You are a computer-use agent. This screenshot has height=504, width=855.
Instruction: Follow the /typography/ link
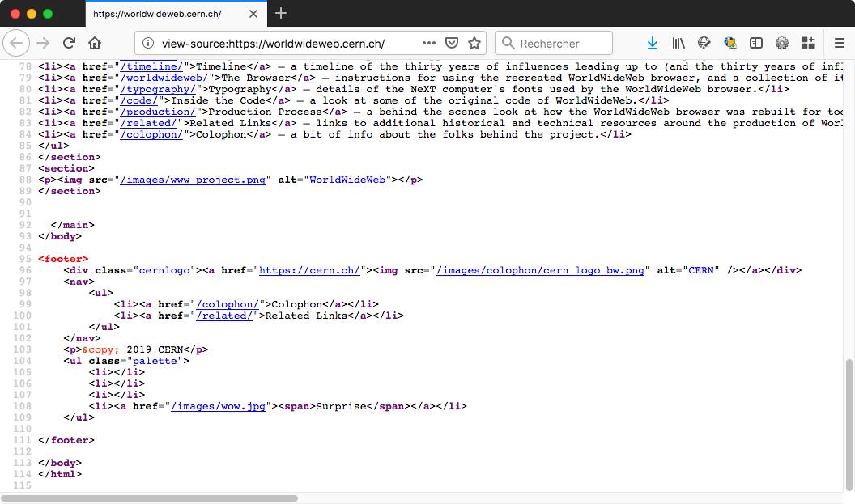click(x=158, y=89)
